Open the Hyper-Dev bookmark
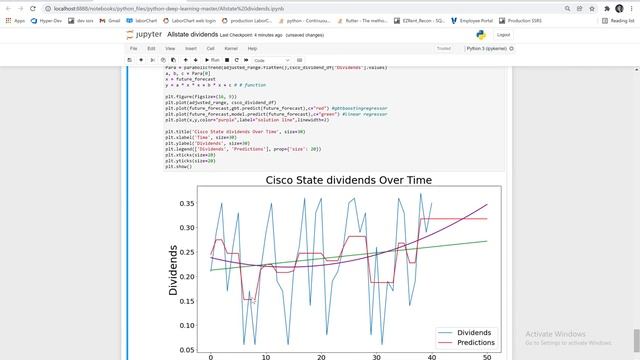 tap(46, 20)
